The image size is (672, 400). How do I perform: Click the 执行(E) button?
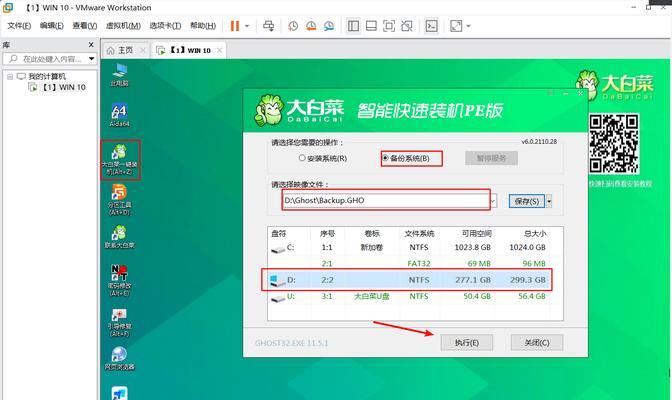(x=466, y=343)
